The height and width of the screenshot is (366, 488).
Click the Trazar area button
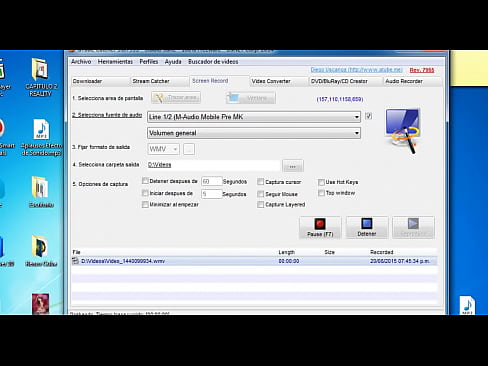(x=176, y=98)
